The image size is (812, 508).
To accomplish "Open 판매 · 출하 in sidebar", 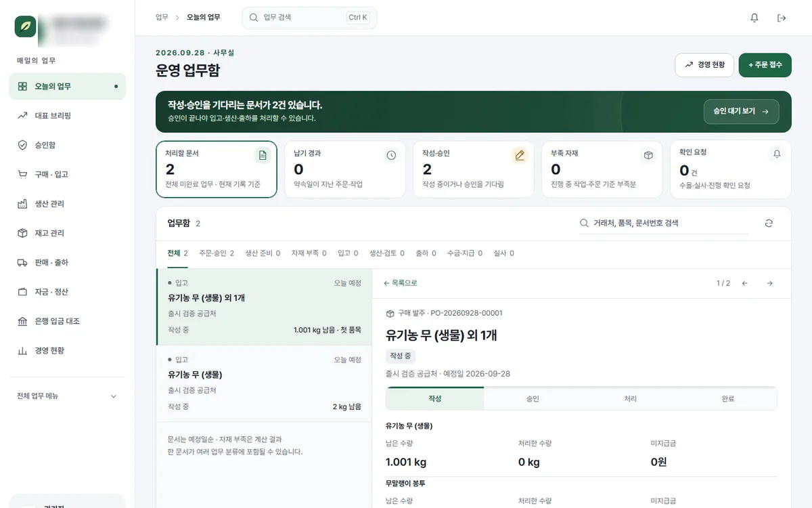I will [67, 262].
